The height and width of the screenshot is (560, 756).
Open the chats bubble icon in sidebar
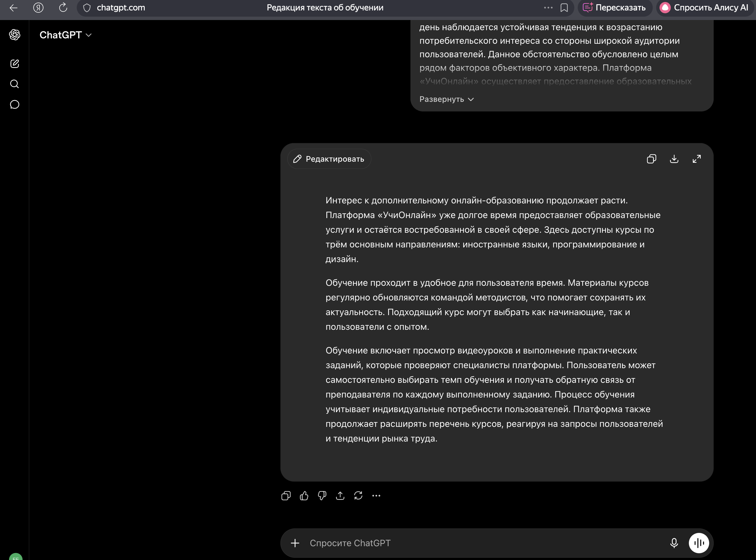coord(15,104)
